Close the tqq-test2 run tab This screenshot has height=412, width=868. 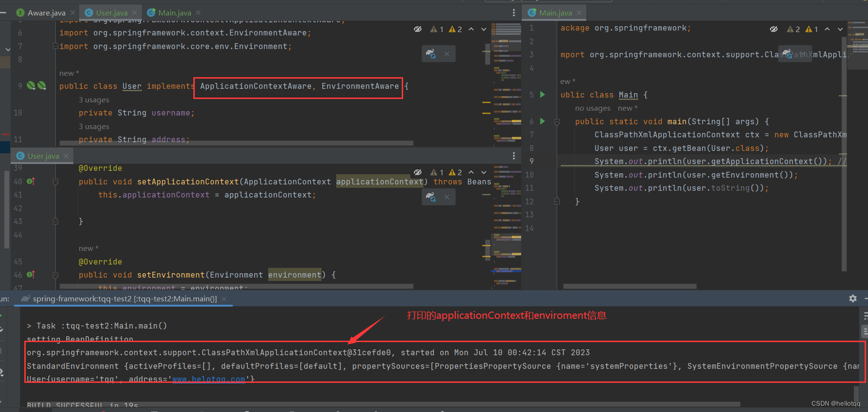pyautogui.click(x=224, y=299)
